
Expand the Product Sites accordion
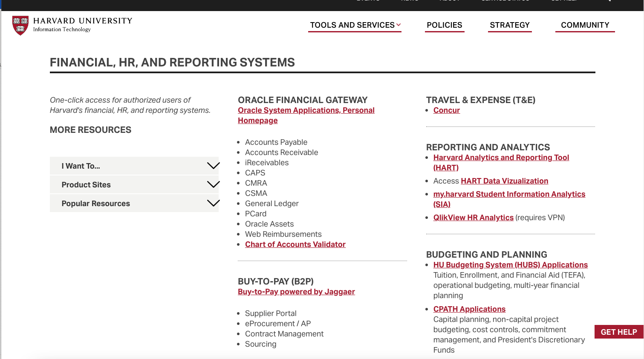point(134,184)
